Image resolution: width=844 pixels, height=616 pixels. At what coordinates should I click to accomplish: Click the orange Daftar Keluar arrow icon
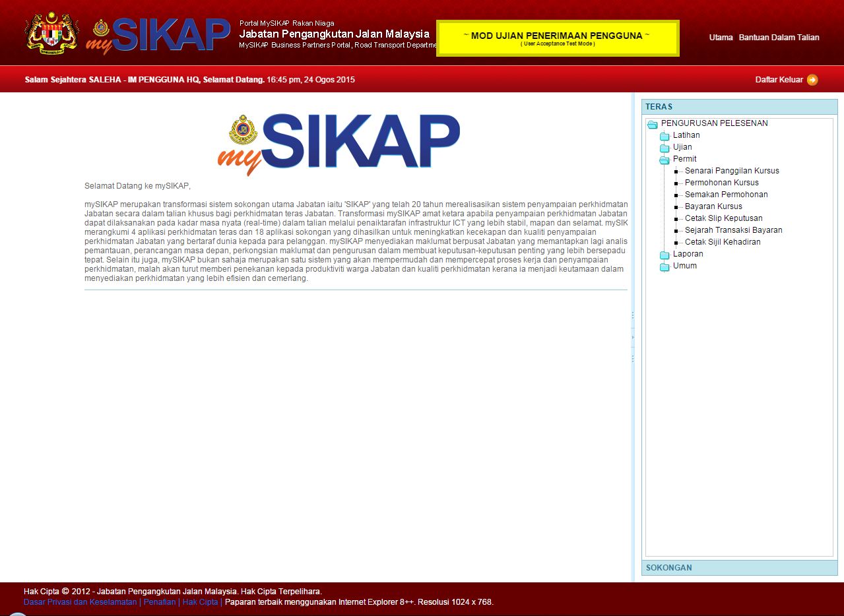point(812,80)
